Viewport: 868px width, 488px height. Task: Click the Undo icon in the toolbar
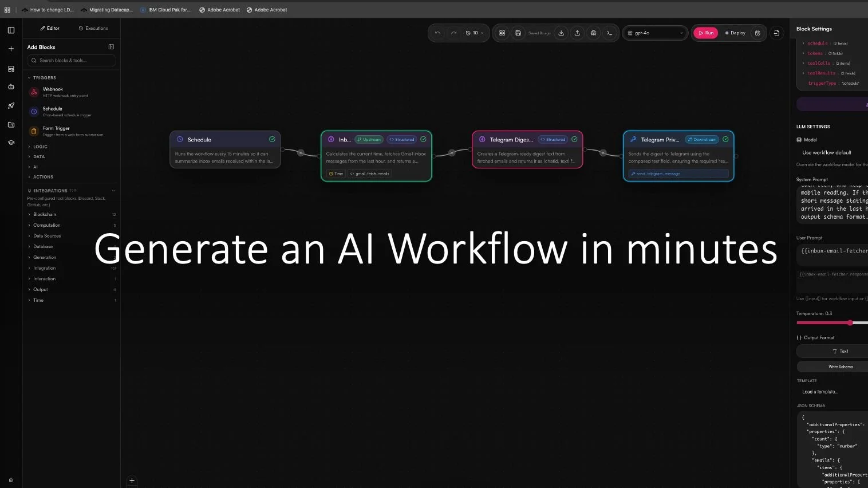(x=437, y=33)
